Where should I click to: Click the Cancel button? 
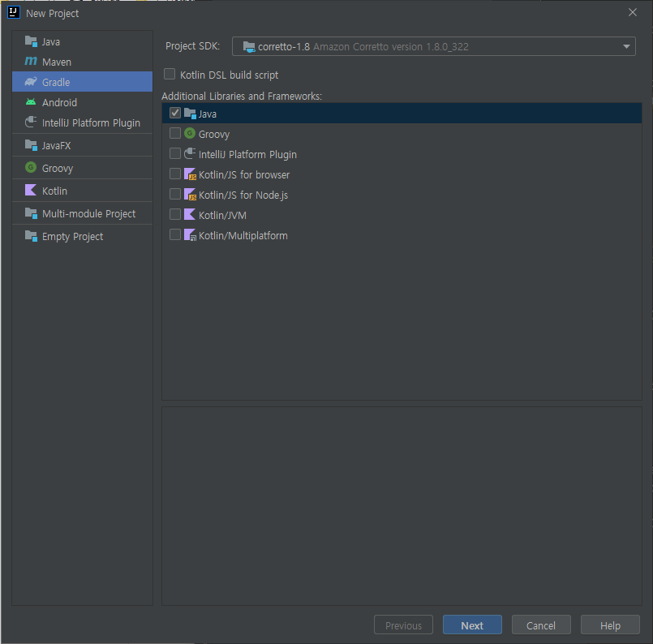click(541, 625)
